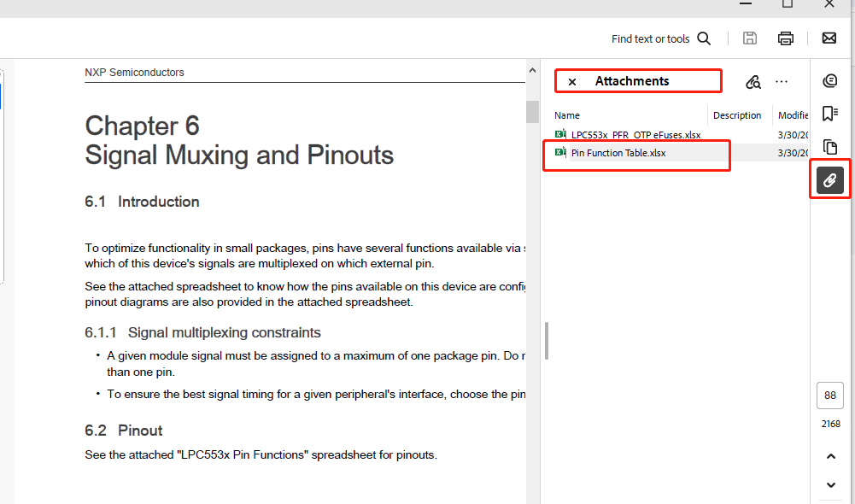Open the Page thumbnails panel icon
855x504 pixels.
click(829, 146)
